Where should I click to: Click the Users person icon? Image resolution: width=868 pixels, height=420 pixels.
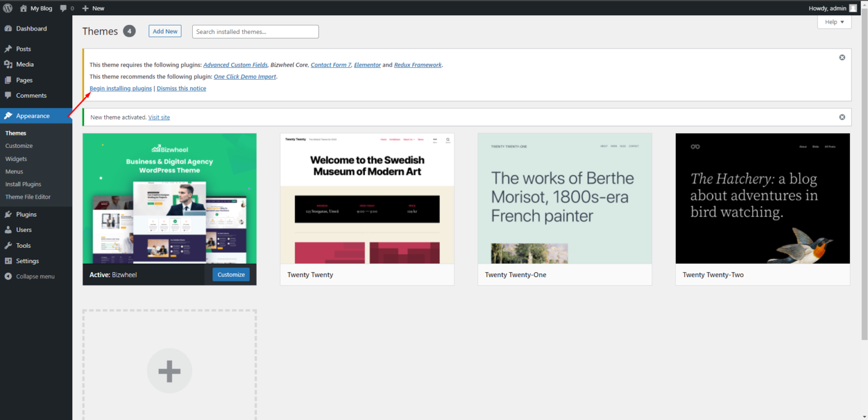click(x=8, y=230)
